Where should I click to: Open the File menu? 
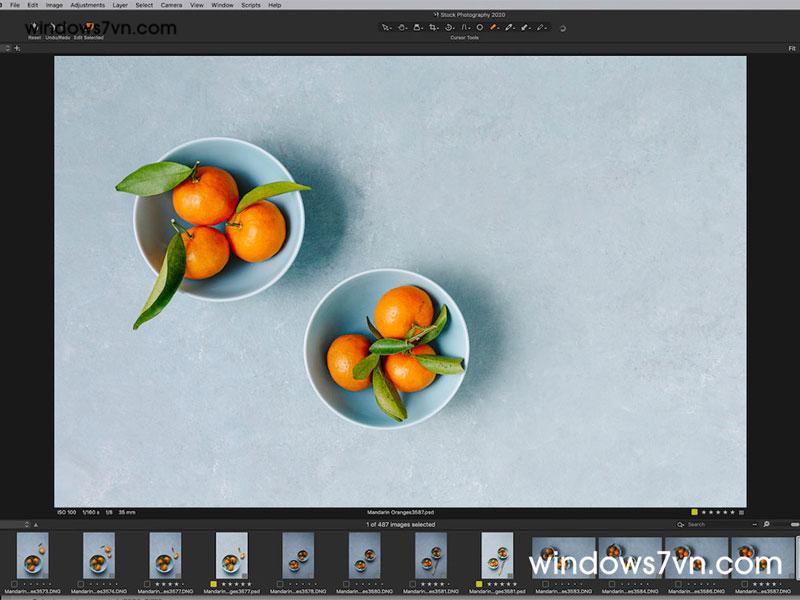[15, 5]
